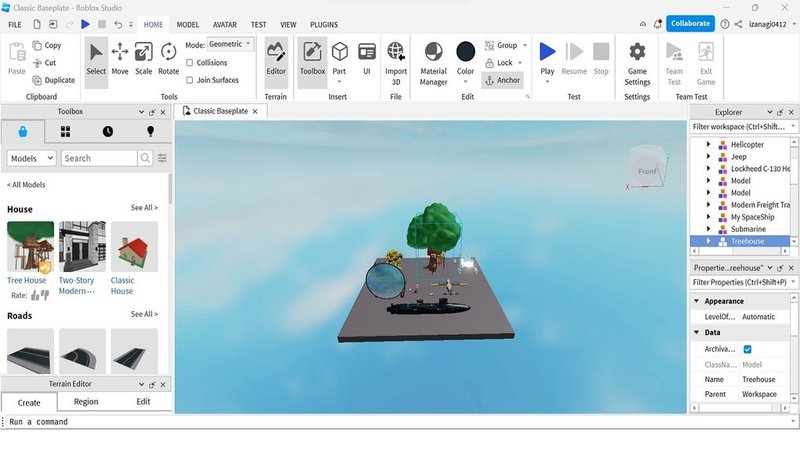Click the Resume test button
The width and height of the screenshot is (800, 450).
(x=574, y=59)
